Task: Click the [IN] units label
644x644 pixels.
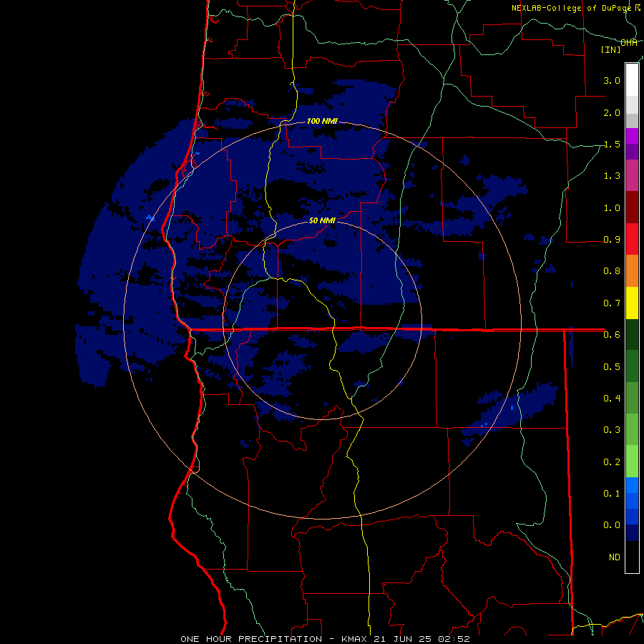Action: click(611, 49)
